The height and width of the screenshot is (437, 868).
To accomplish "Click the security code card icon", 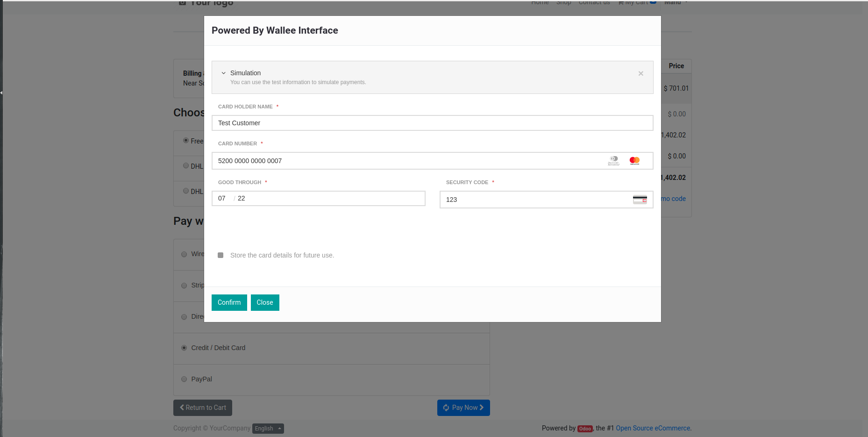I will pyautogui.click(x=640, y=200).
